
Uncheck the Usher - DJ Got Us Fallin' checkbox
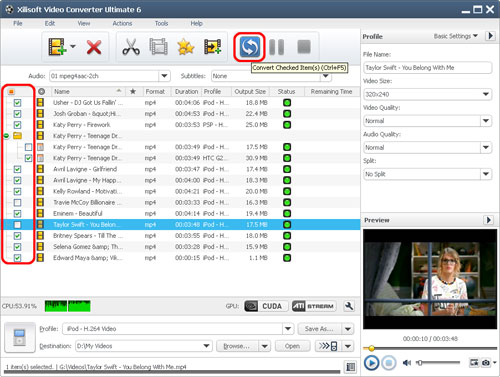click(x=17, y=103)
